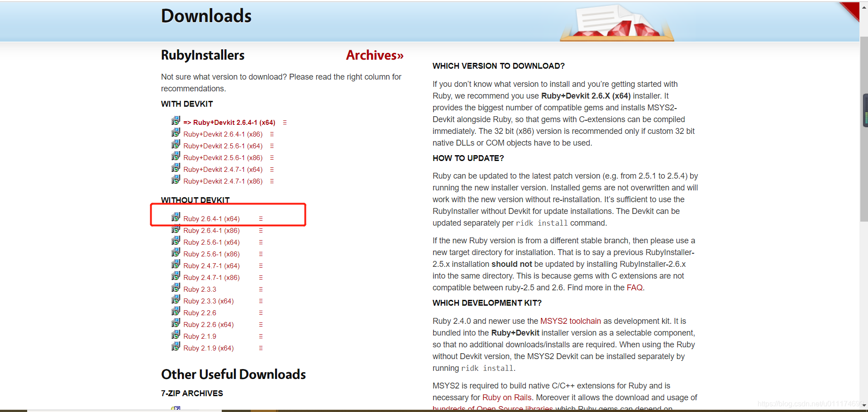Open details icon after Ruby+Devkit 2.6.4-1 (x64)

pos(285,123)
